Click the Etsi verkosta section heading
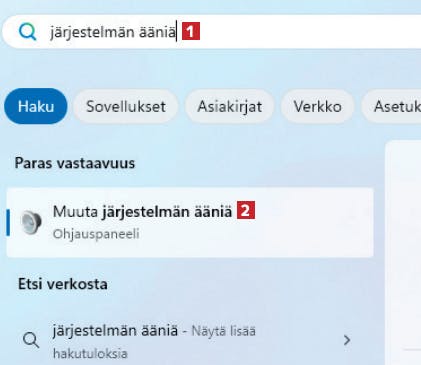Screen dimensions: 421x365 tap(63, 284)
